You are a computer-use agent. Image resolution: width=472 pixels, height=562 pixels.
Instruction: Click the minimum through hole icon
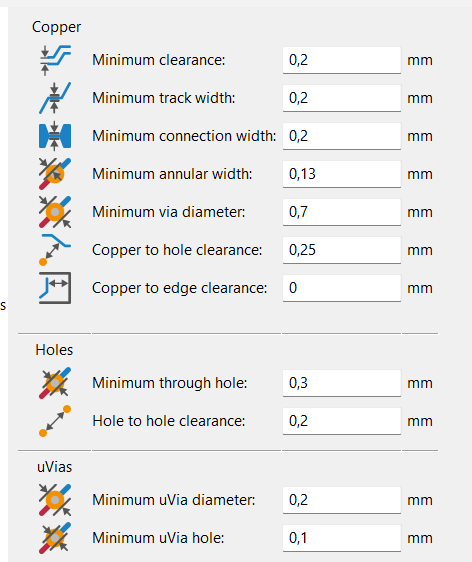click(55, 383)
